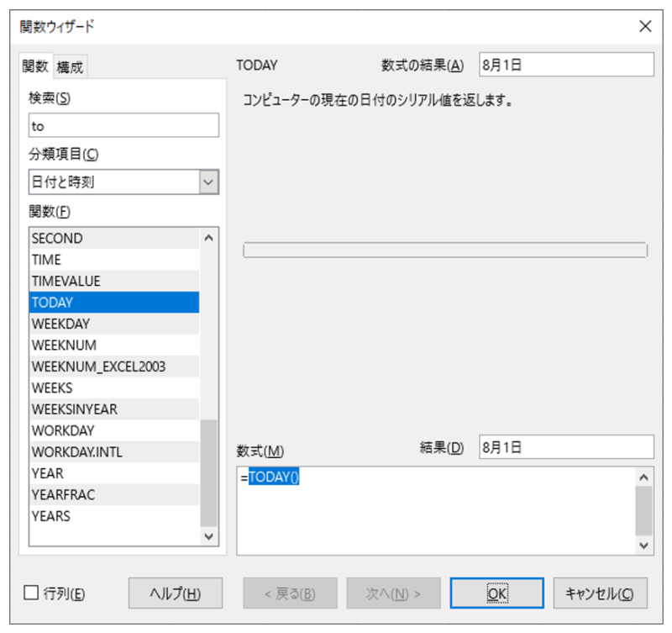This screenshot has width=672, height=633.
Task: Select TODAY in the function list
Action: (x=114, y=303)
